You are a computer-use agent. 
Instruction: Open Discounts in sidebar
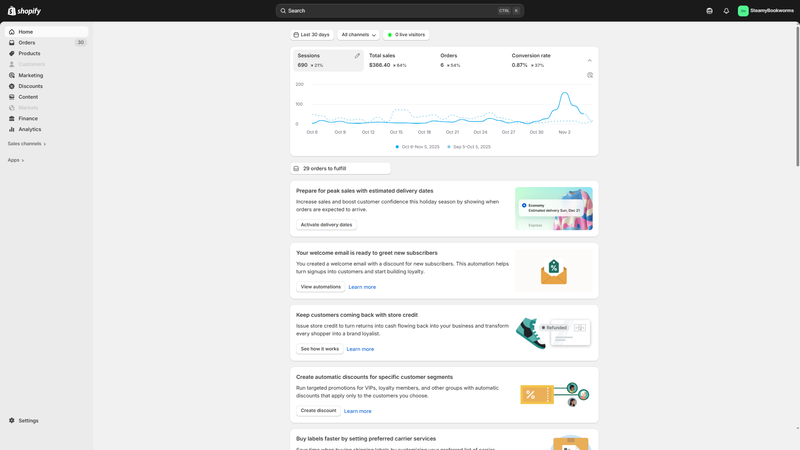46,86
